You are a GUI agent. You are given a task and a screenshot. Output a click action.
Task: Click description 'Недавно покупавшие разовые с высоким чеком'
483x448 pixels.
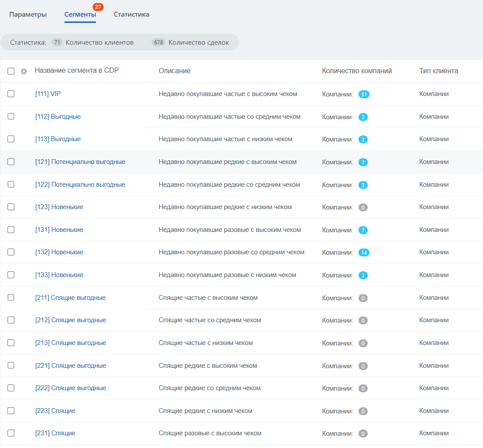[x=230, y=230]
